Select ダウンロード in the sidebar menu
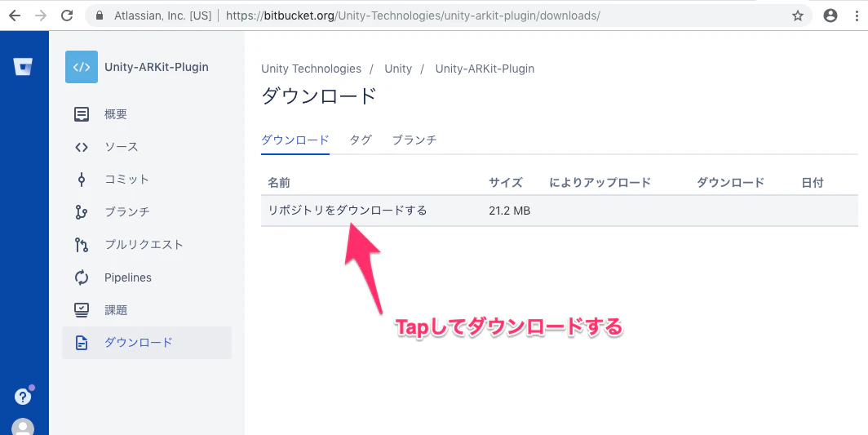The width and height of the screenshot is (868, 435). click(x=147, y=343)
